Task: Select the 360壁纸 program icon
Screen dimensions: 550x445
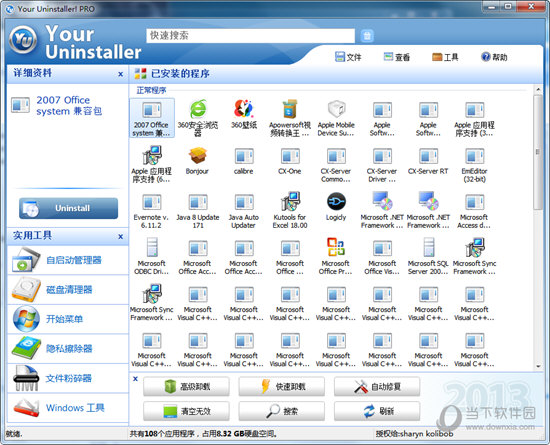Action: pyautogui.click(x=244, y=114)
